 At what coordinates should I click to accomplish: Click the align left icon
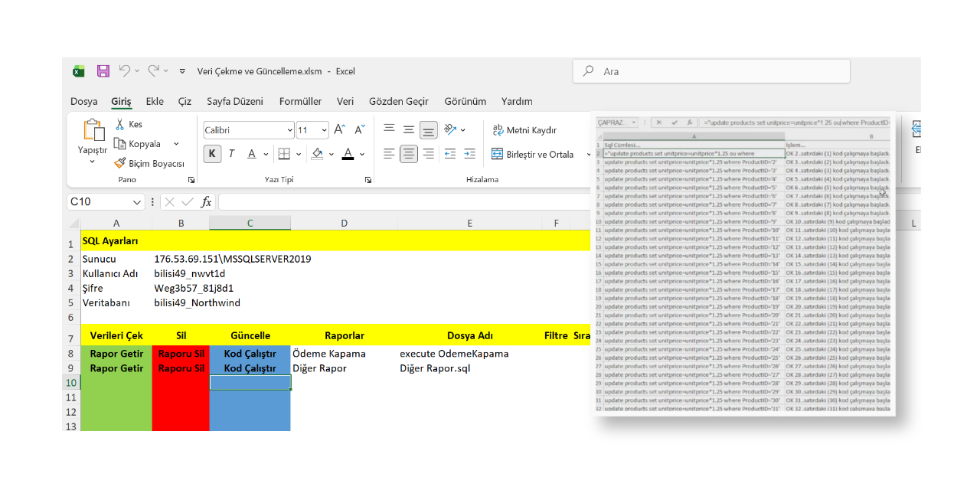[389, 154]
